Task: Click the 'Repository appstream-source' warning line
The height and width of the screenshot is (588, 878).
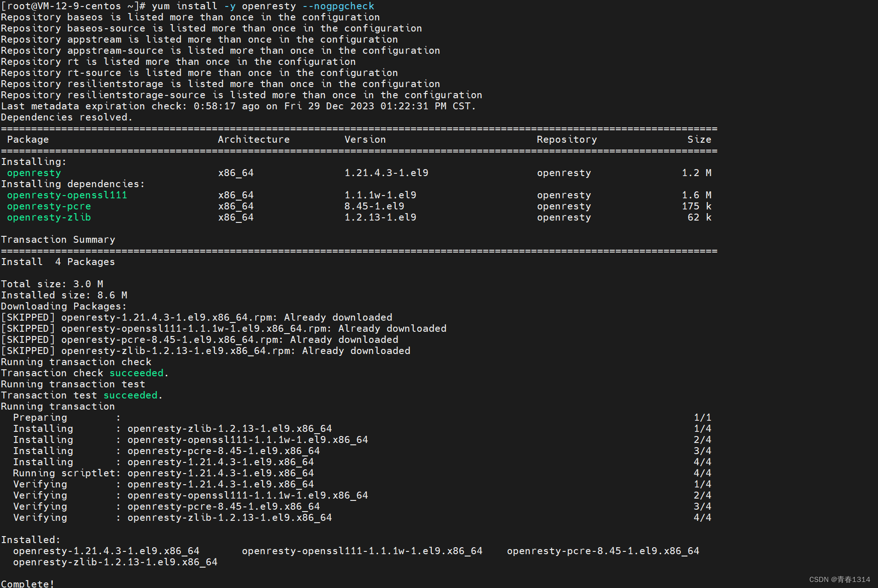Action: [x=221, y=51]
